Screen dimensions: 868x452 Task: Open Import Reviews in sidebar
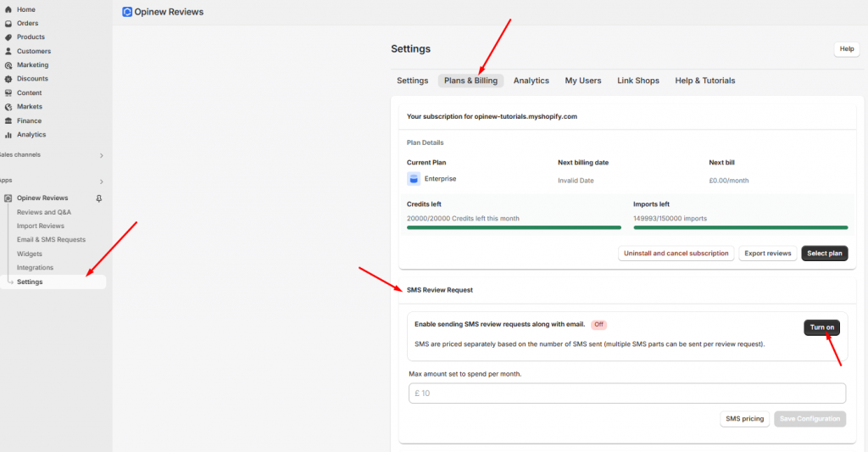click(41, 226)
